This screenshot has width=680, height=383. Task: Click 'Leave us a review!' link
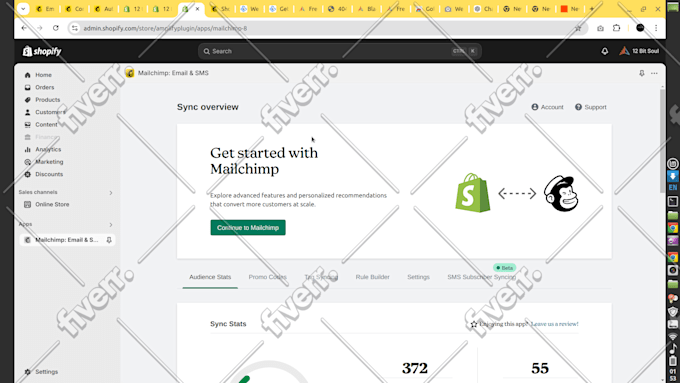point(555,324)
